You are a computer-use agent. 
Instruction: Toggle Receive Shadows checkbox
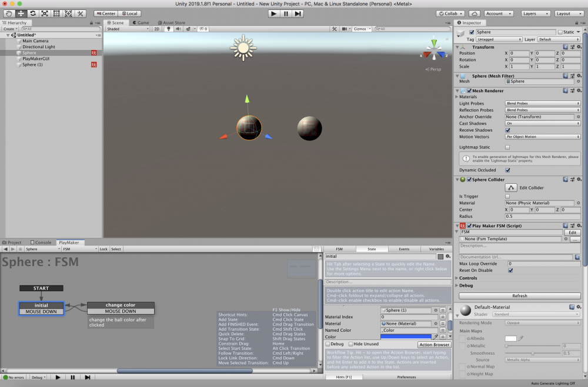pos(507,130)
